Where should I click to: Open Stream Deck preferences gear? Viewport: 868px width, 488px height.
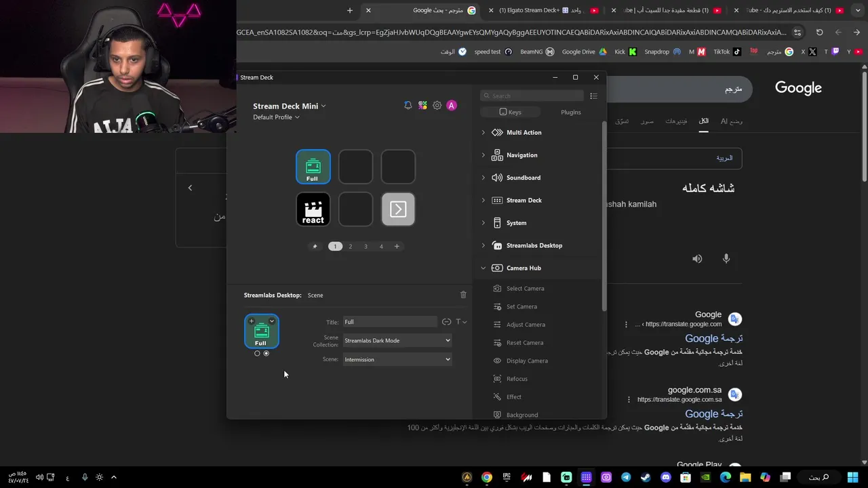pyautogui.click(x=437, y=106)
